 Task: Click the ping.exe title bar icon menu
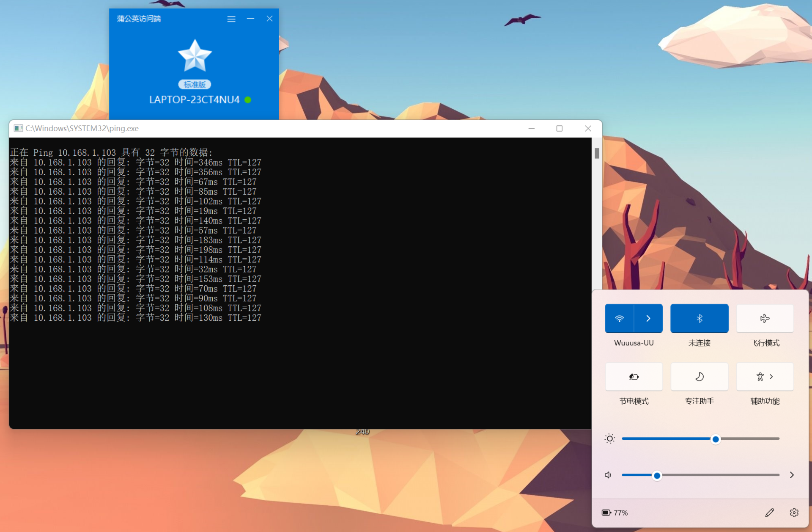(18, 128)
